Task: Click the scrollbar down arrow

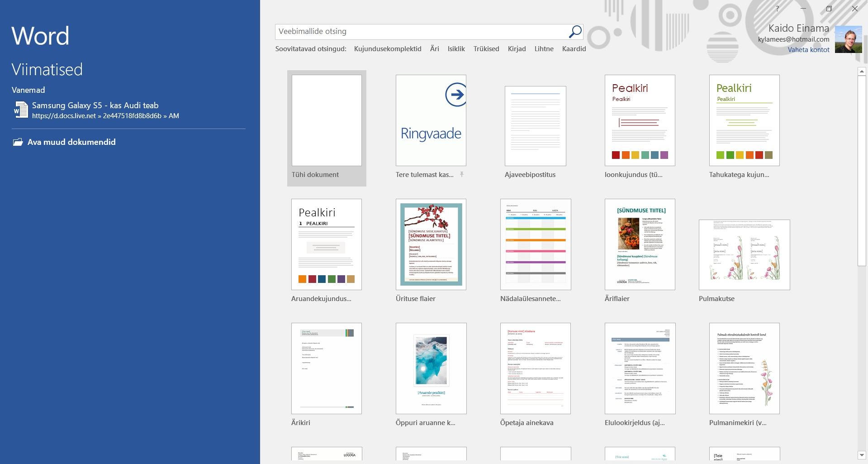Action: coord(862,455)
